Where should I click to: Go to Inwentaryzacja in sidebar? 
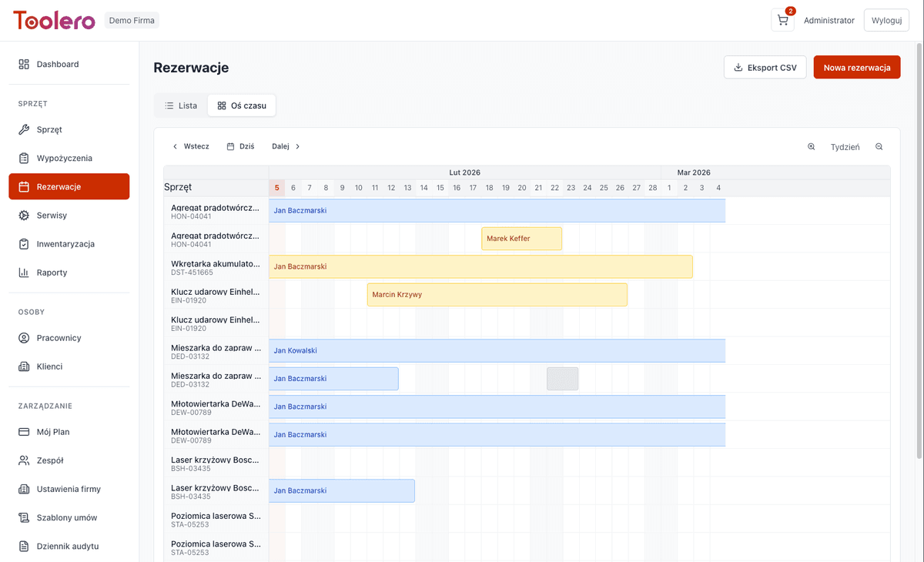[x=65, y=244]
